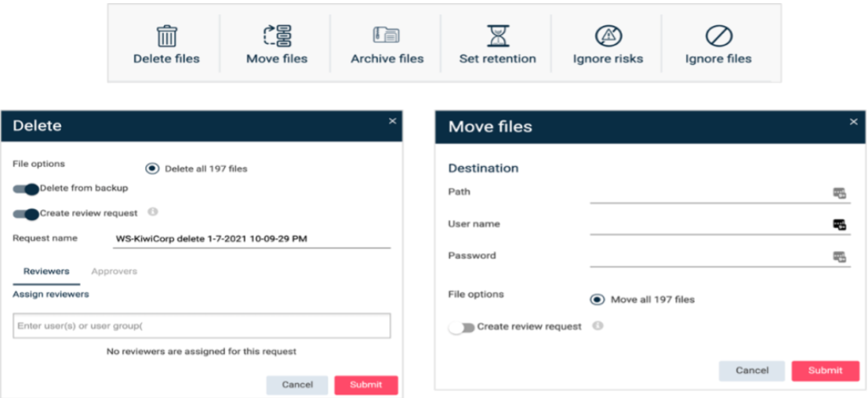Click info icon beside Delete dialog review request

153,212
